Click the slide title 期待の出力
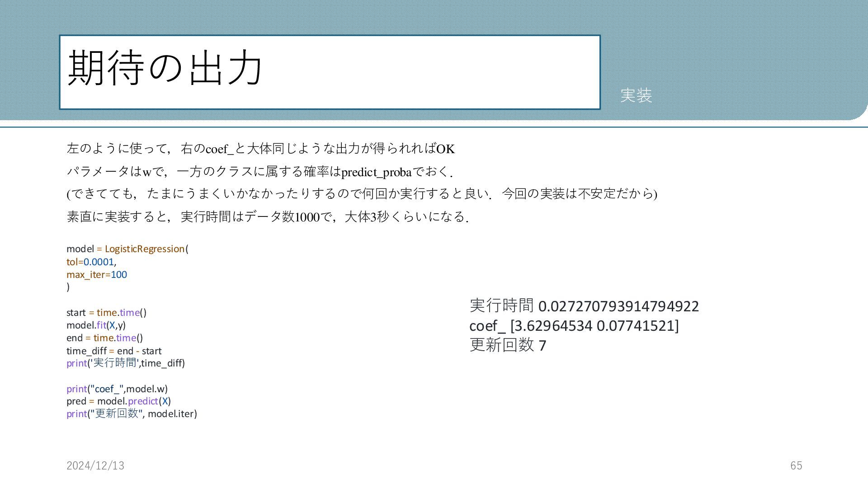 tap(165, 68)
